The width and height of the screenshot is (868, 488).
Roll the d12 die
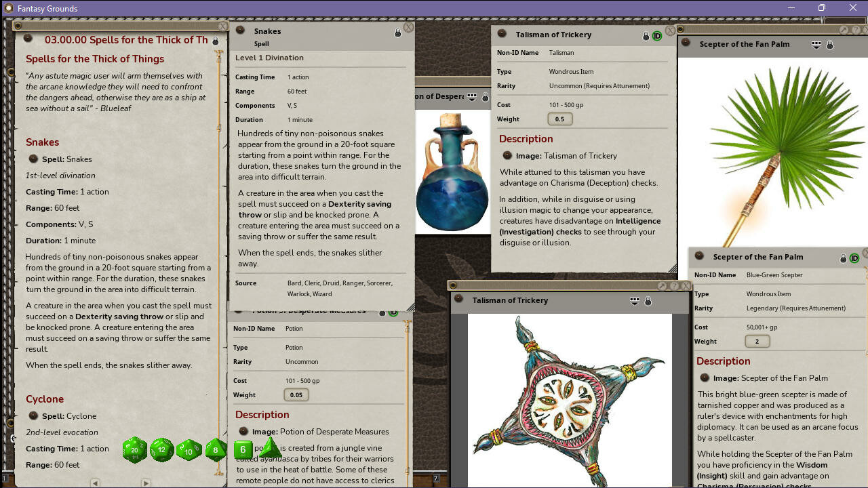[x=161, y=449]
